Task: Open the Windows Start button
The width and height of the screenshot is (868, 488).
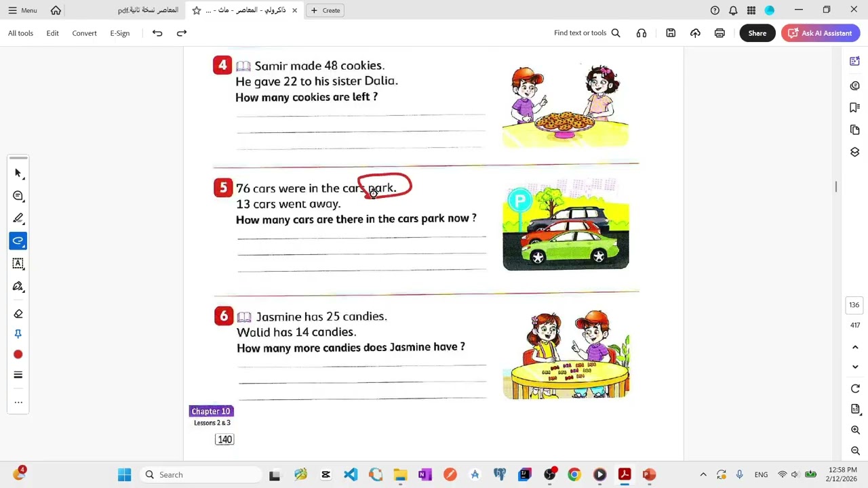Action: pos(125,474)
